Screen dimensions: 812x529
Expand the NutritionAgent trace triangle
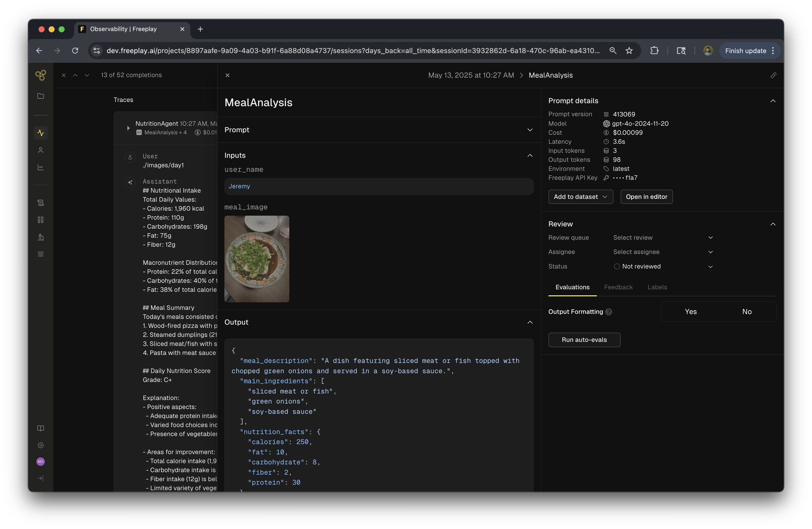(x=128, y=128)
